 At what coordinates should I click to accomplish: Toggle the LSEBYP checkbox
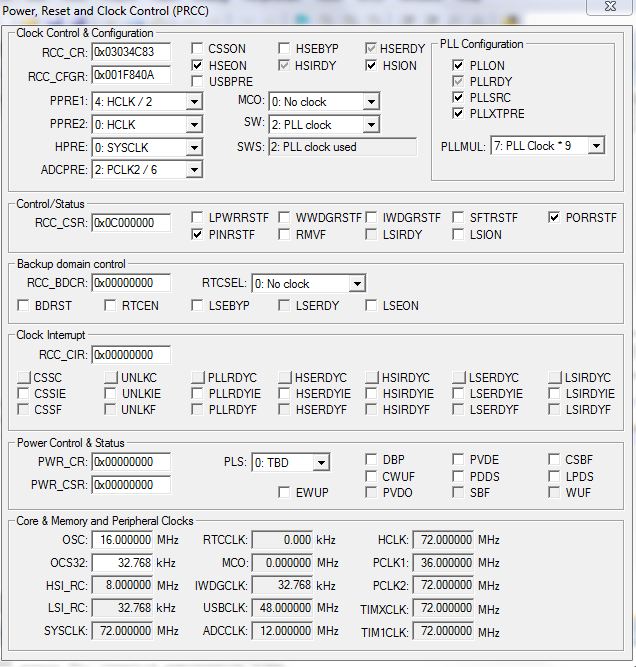tap(197, 305)
